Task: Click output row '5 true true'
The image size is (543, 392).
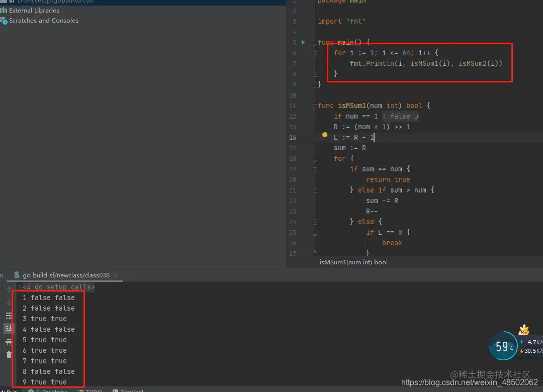Action: 45,340
